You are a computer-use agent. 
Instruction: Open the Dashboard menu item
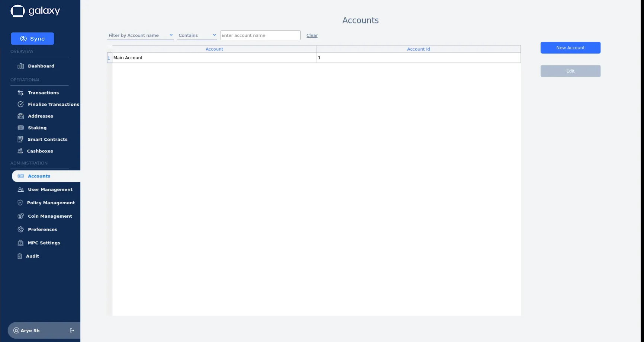pyautogui.click(x=41, y=66)
